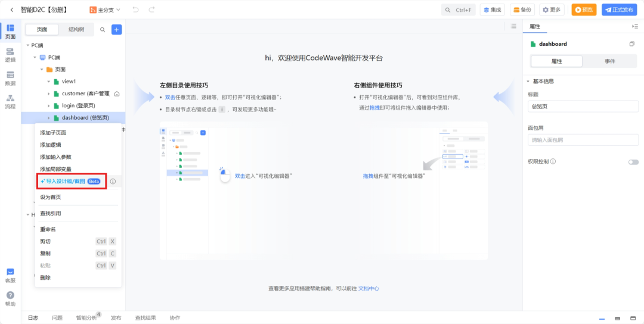Click the list icon above canvas

(x=513, y=26)
